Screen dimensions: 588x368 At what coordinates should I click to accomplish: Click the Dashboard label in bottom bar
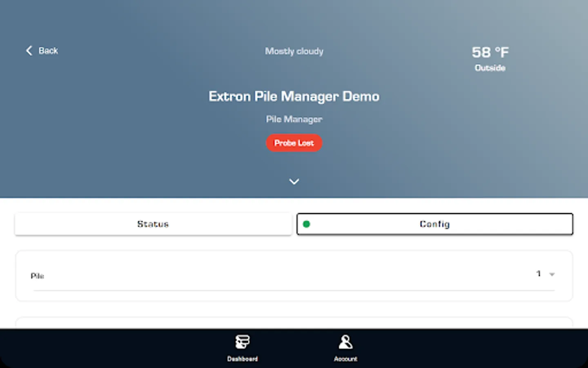coord(243,359)
